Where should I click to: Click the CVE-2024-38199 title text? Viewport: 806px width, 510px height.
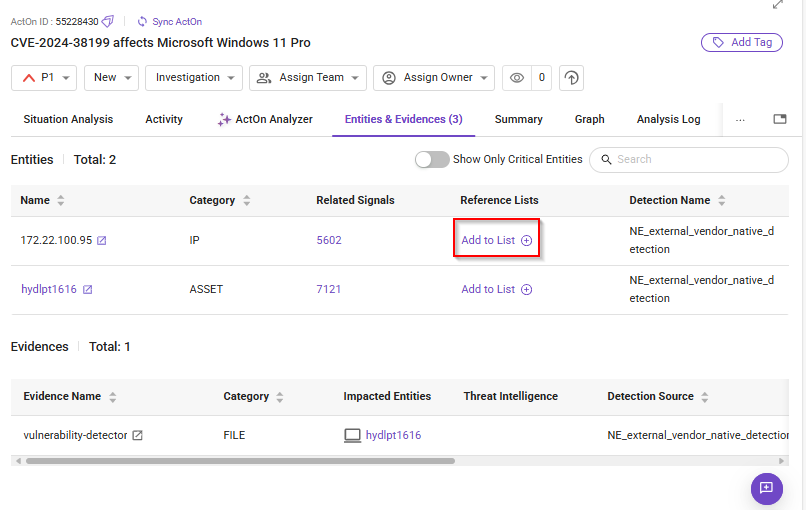pos(160,43)
